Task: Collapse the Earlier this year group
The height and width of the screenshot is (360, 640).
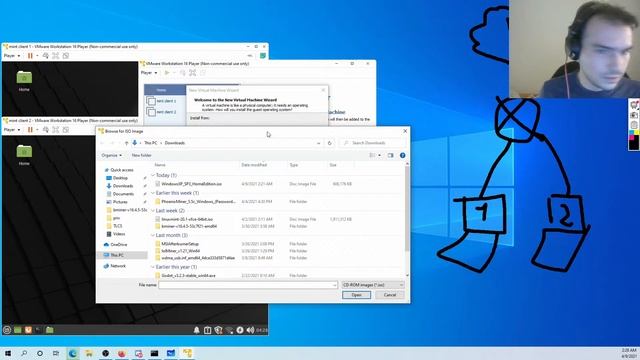Action: pos(153,267)
